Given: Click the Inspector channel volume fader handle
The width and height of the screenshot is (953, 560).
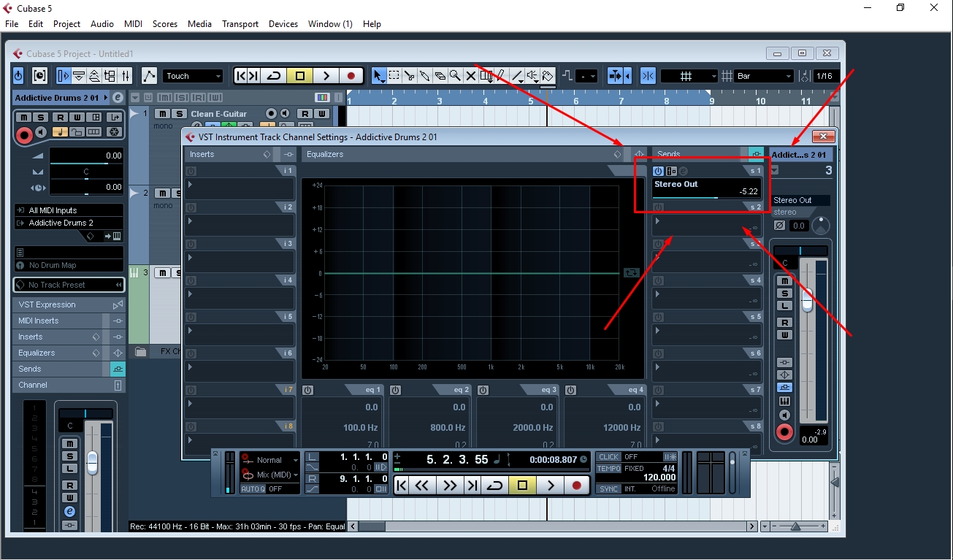Looking at the screenshot, I should pyautogui.click(x=92, y=461).
